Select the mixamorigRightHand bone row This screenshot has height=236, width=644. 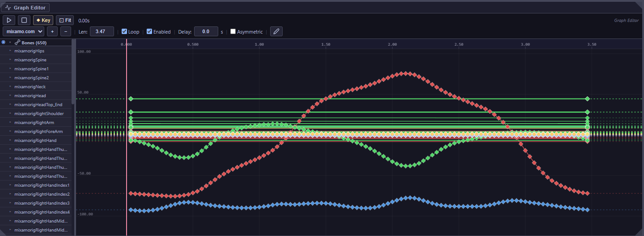(x=36, y=141)
